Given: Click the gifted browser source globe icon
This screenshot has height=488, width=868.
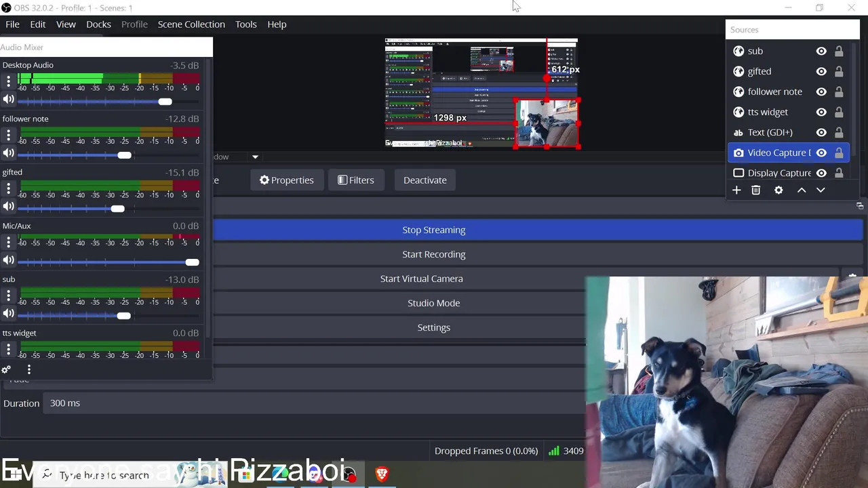Looking at the screenshot, I should (x=738, y=71).
